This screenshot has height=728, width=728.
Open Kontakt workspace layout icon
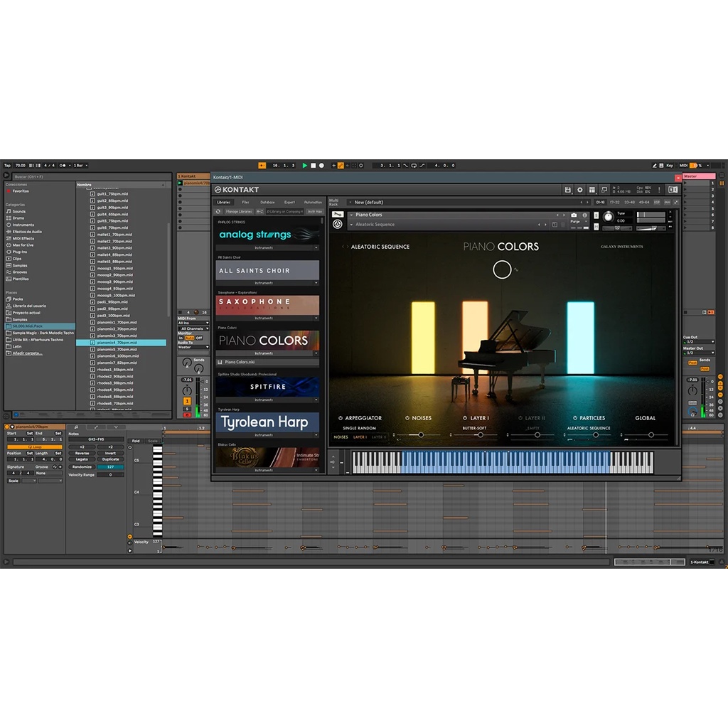coord(592,190)
